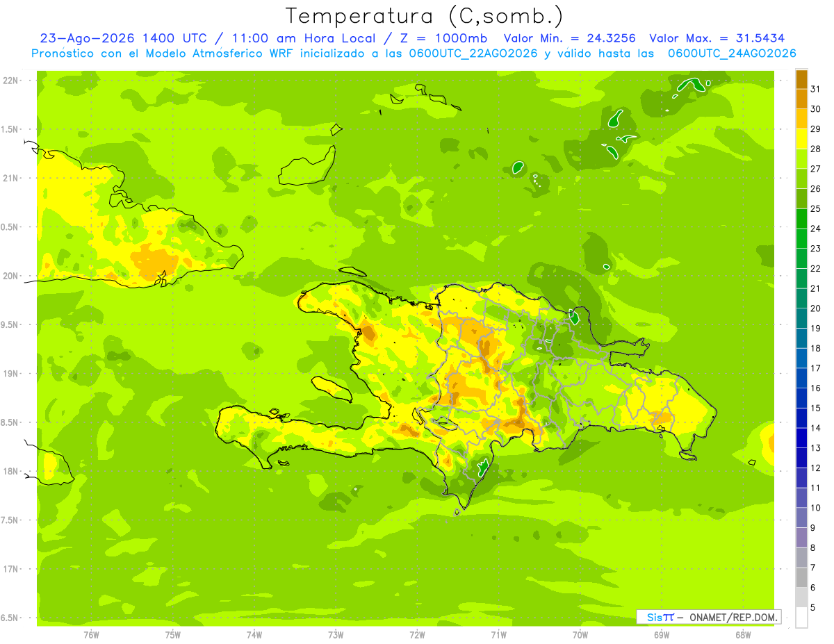Click the colorbar value label "22"
The height and width of the screenshot is (644, 834).
click(x=816, y=268)
